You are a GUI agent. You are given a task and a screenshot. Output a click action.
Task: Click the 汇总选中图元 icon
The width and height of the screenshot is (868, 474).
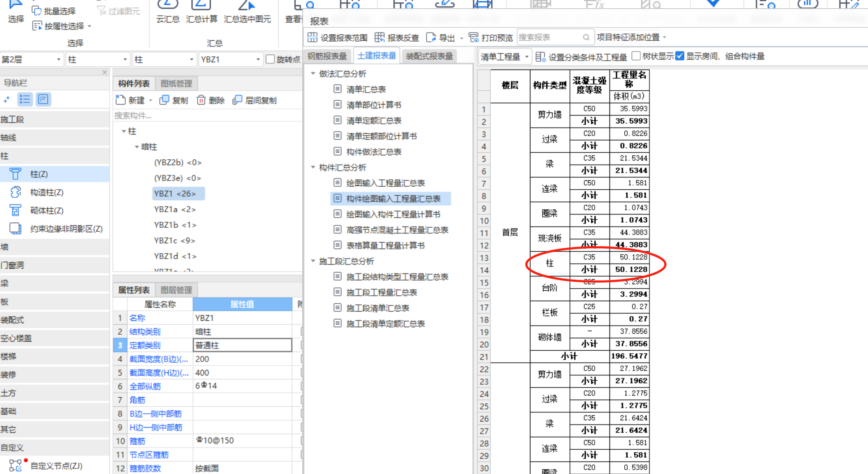tap(247, 5)
